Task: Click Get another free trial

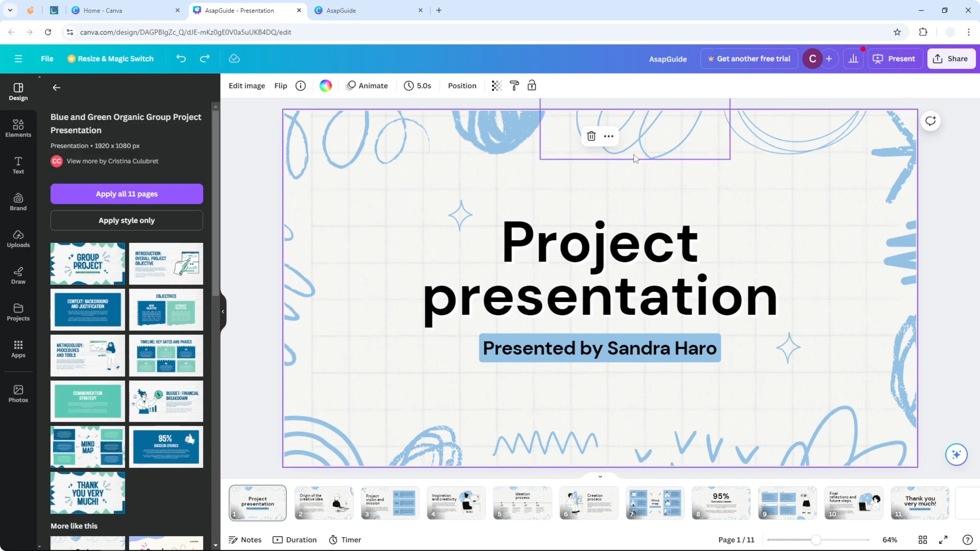Action: pyautogui.click(x=749, y=59)
